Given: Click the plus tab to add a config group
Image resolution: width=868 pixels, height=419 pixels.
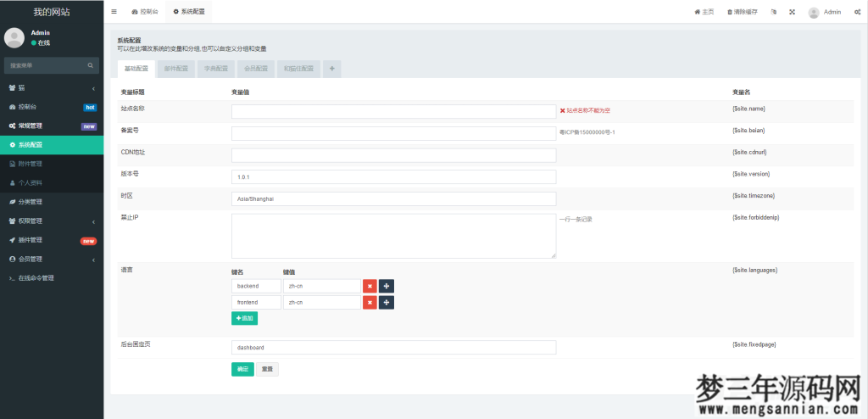Looking at the screenshot, I should coord(331,69).
